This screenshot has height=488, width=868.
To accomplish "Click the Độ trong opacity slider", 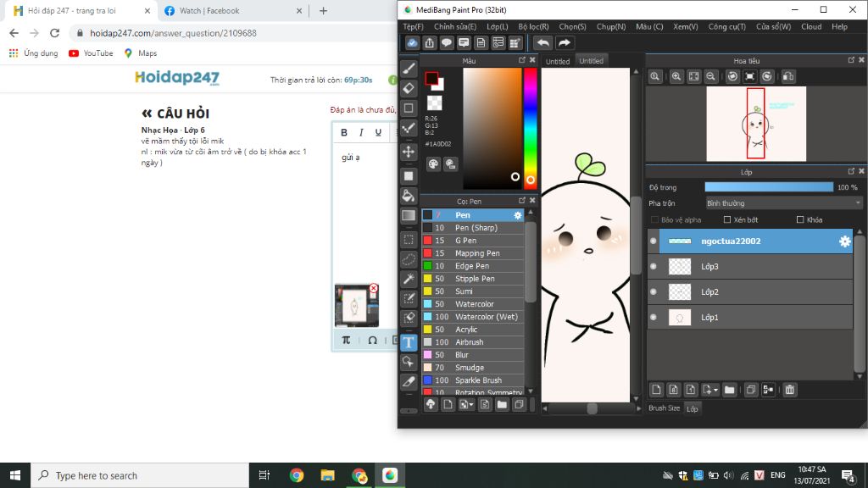I will pos(769,187).
